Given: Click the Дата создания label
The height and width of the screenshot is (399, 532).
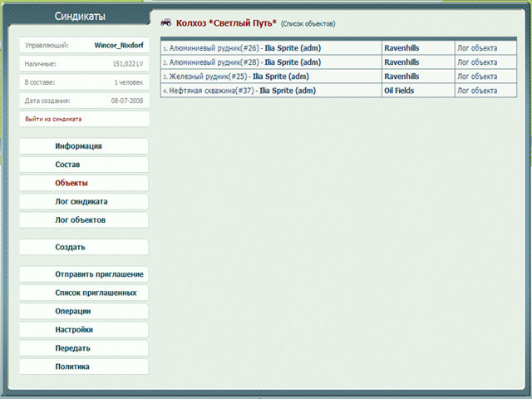Looking at the screenshot, I should pos(47,101).
